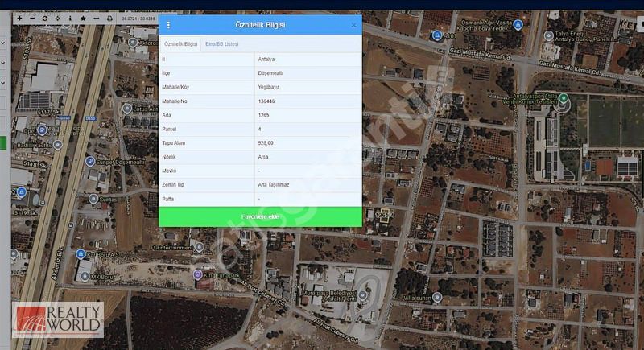Click the star favorites icon in toolbar
This screenshot has height=350, width=644.
pyautogui.click(x=82, y=18)
